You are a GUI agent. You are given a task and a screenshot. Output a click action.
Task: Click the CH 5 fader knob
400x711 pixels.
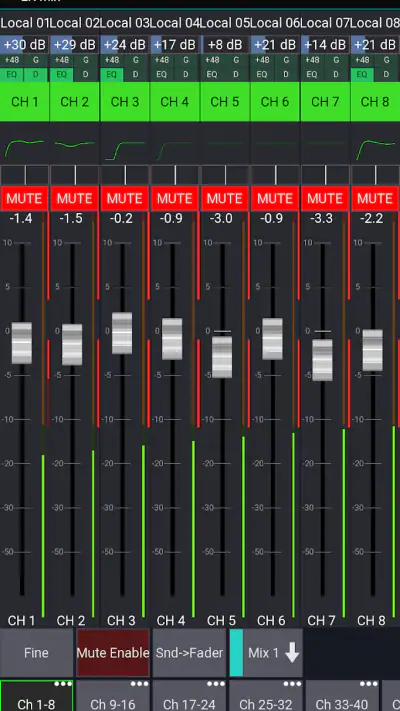tap(222, 357)
